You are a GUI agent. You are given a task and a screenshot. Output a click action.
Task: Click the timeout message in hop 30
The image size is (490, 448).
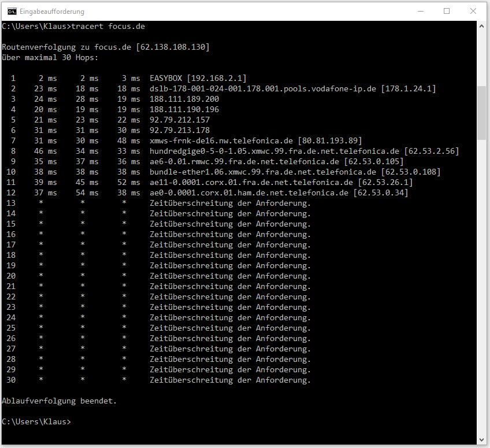pyautogui.click(x=231, y=380)
